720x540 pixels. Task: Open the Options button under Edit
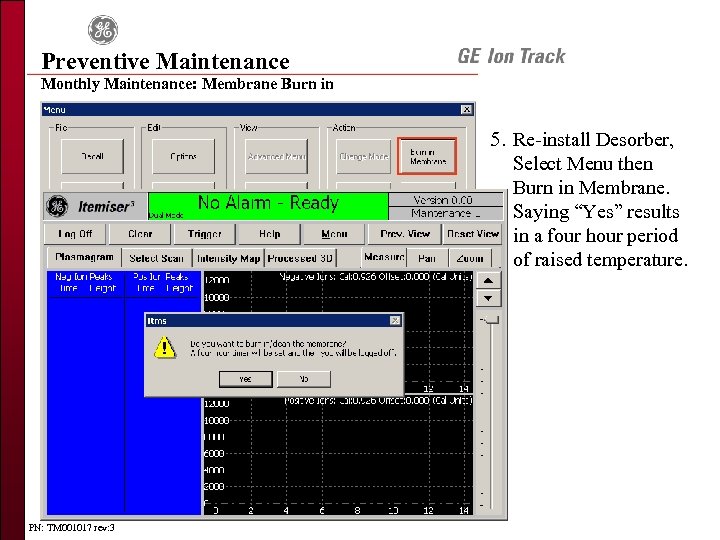point(183,157)
